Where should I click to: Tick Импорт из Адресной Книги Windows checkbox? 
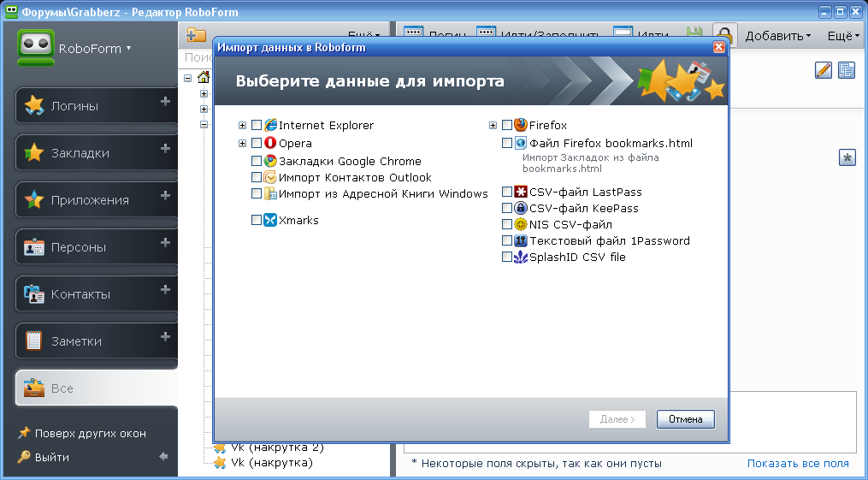coord(257,193)
